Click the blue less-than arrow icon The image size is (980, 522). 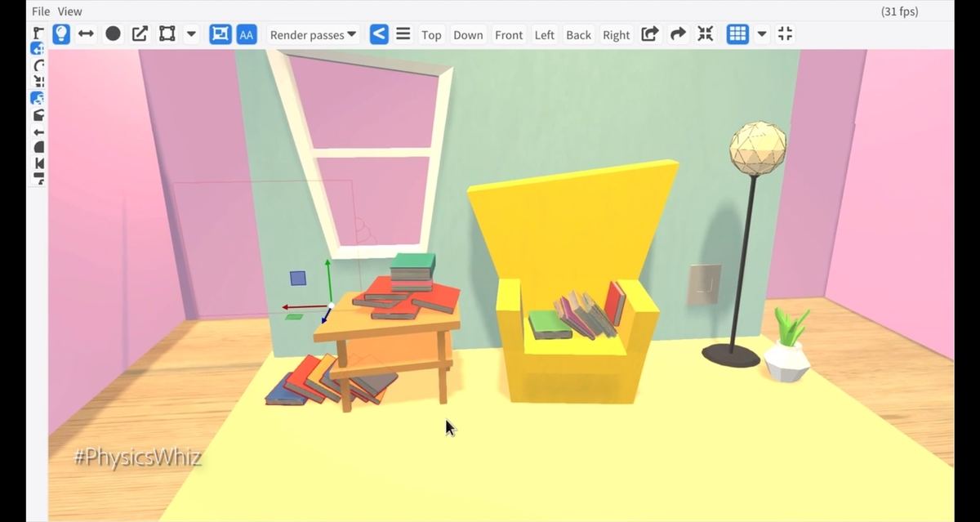pyautogui.click(x=379, y=34)
